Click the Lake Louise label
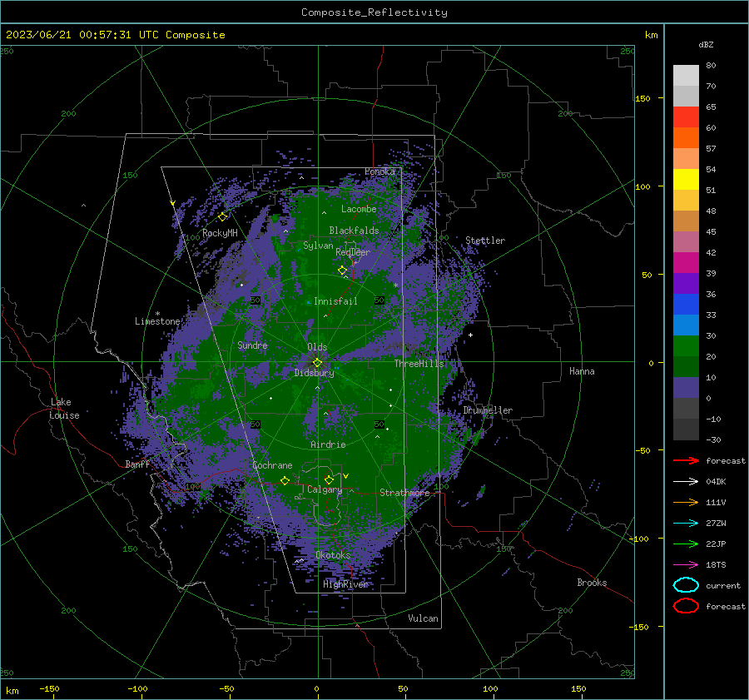The width and height of the screenshot is (749, 700). (x=64, y=409)
